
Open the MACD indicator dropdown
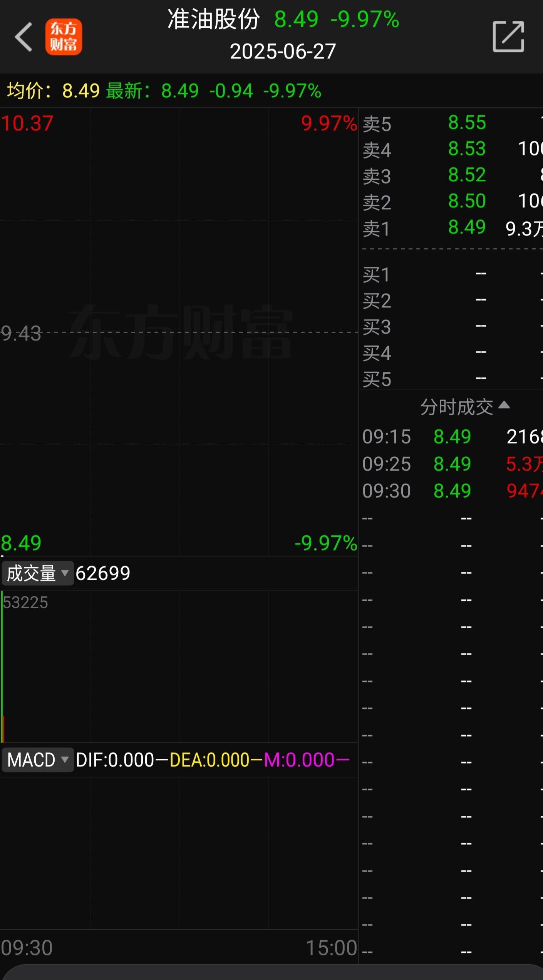(x=37, y=760)
